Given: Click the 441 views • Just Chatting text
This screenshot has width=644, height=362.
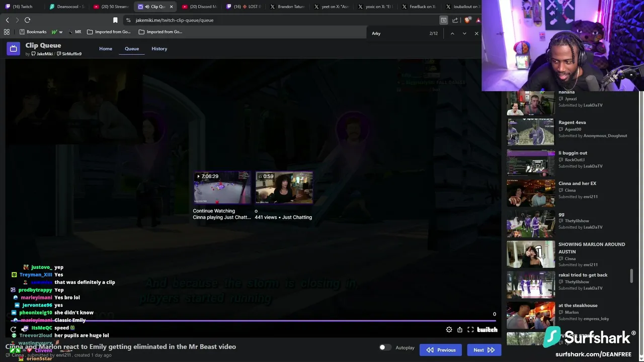Looking at the screenshot, I should click(x=283, y=217).
